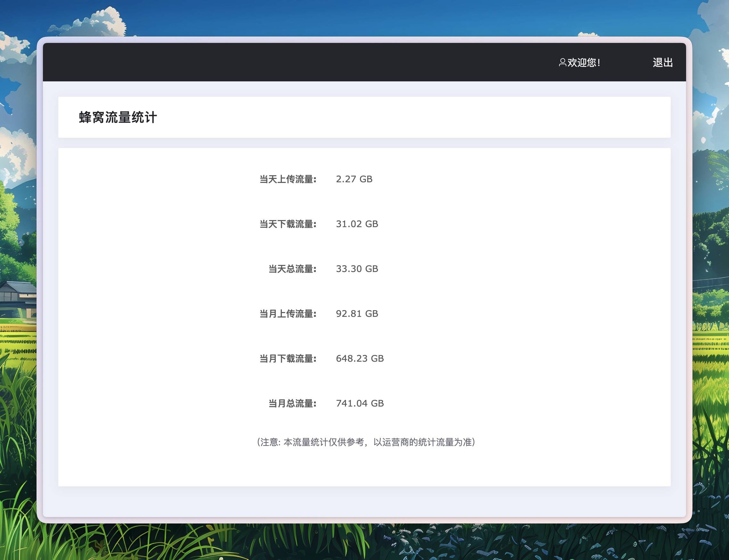Select the 2.27 GB upload value
The image size is (729, 560).
pyautogui.click(x=354, y=179)
